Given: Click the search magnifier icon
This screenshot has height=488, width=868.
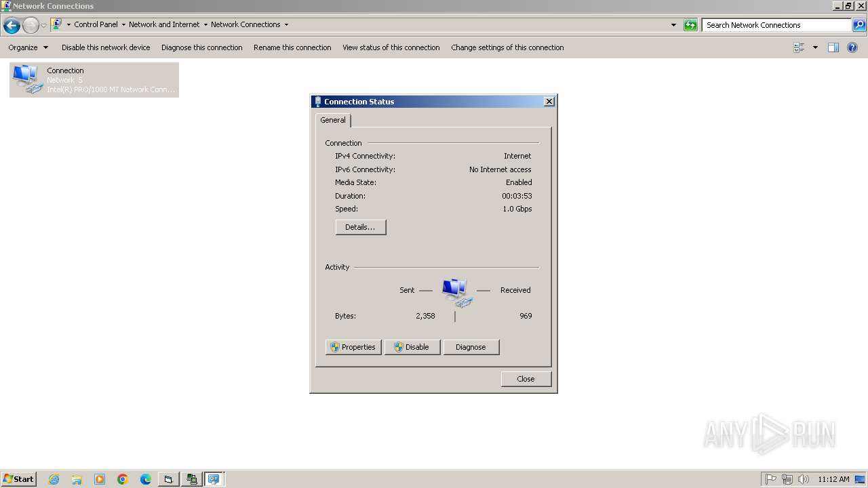Looking at the screenshot, I should click(x=859, y=25).
